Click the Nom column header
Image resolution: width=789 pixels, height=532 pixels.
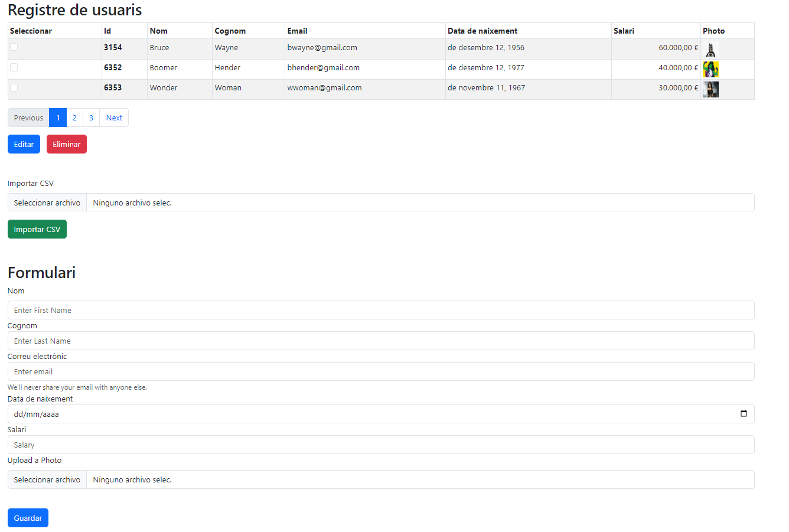180,31
